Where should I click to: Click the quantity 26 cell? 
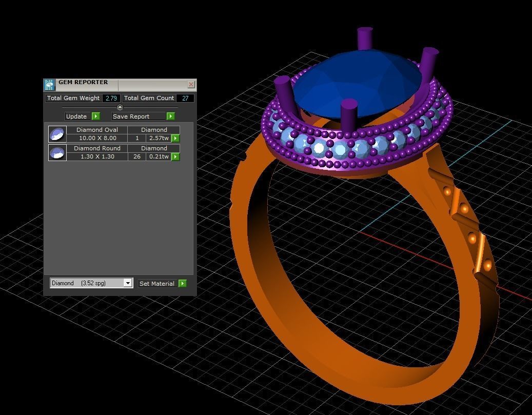click(x=137, y=156)
